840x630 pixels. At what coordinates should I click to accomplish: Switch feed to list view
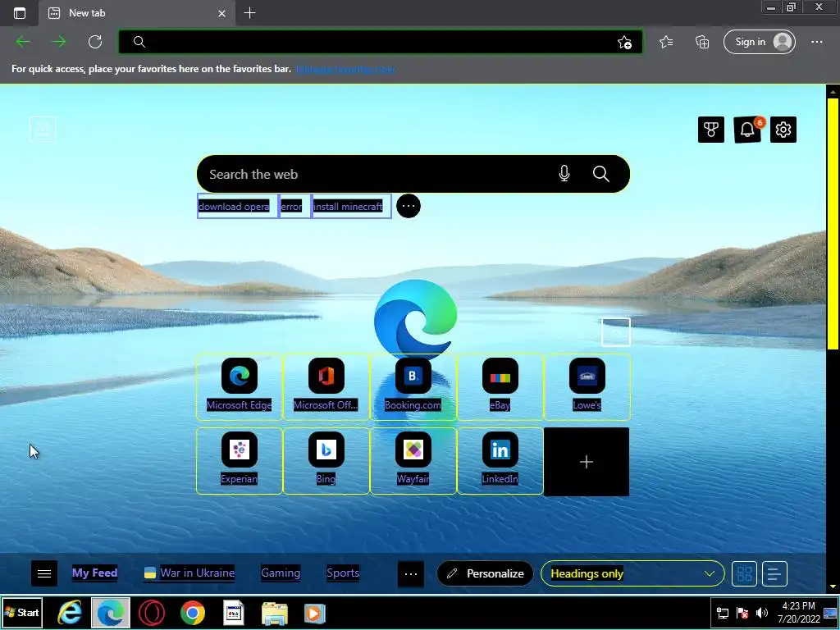coord(774,573)
